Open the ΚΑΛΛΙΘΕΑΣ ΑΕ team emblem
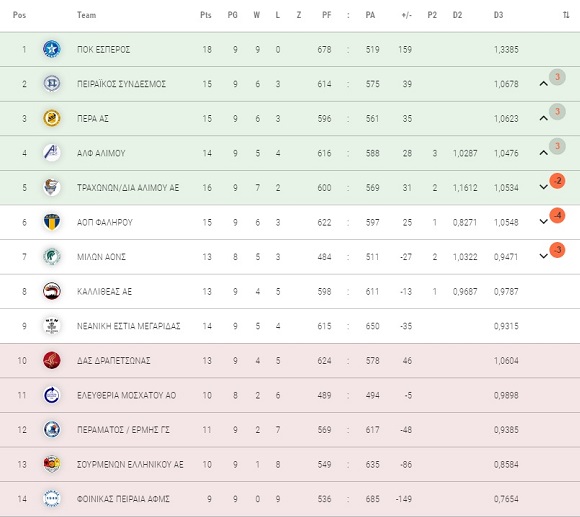Image resolution: width=580 pixels, height=517 pixels. 51,291
